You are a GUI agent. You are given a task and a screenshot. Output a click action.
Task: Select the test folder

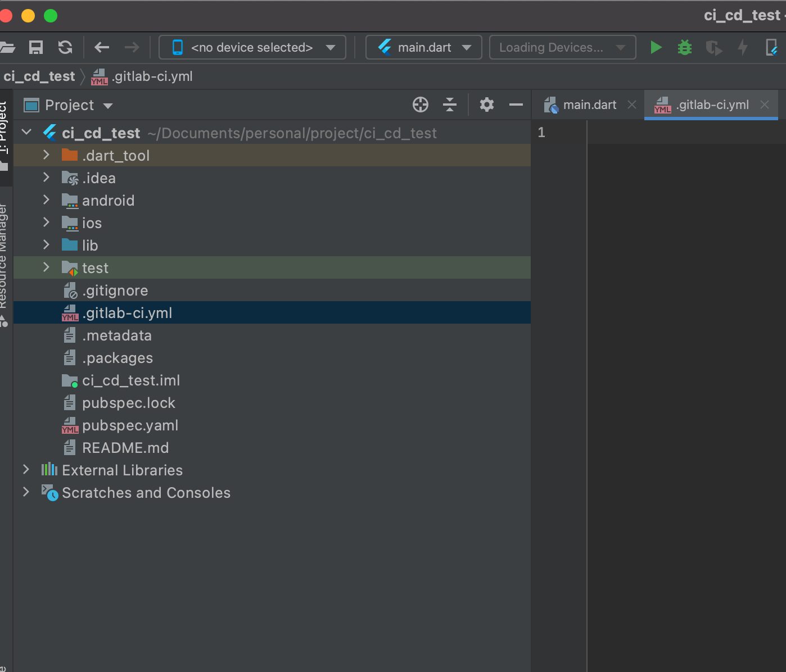click(x=272, y=267)
